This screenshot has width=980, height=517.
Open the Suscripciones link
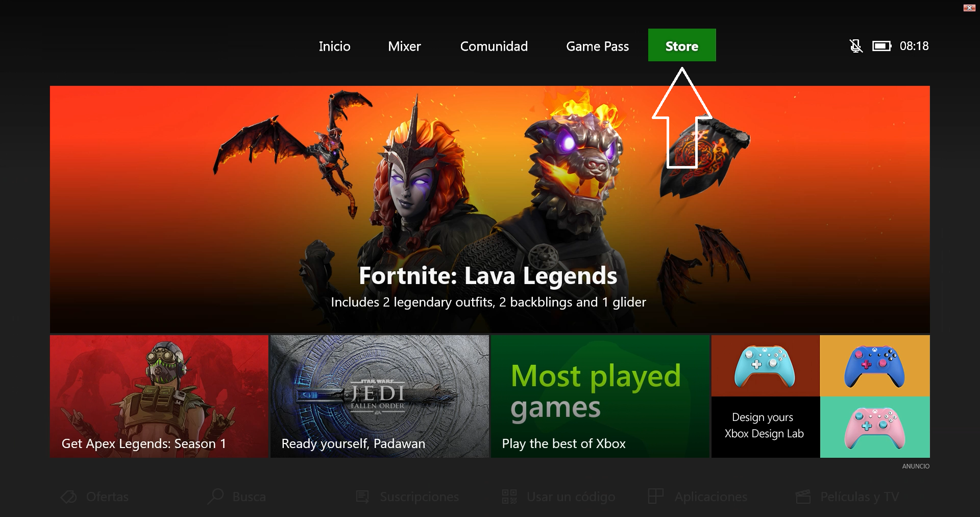(420, 497)
